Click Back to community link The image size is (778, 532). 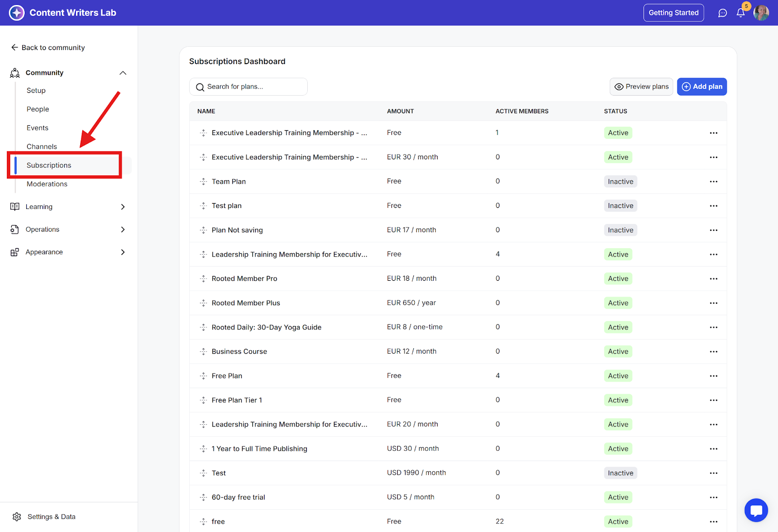48,48
